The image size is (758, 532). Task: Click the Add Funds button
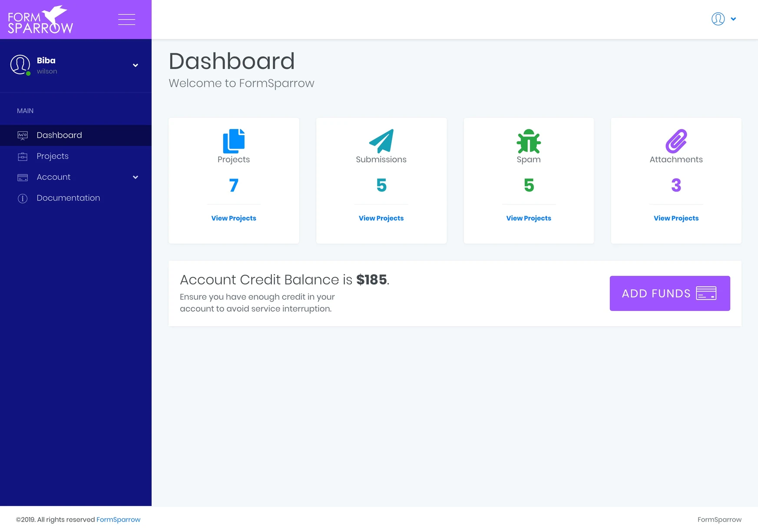point(670,294)
